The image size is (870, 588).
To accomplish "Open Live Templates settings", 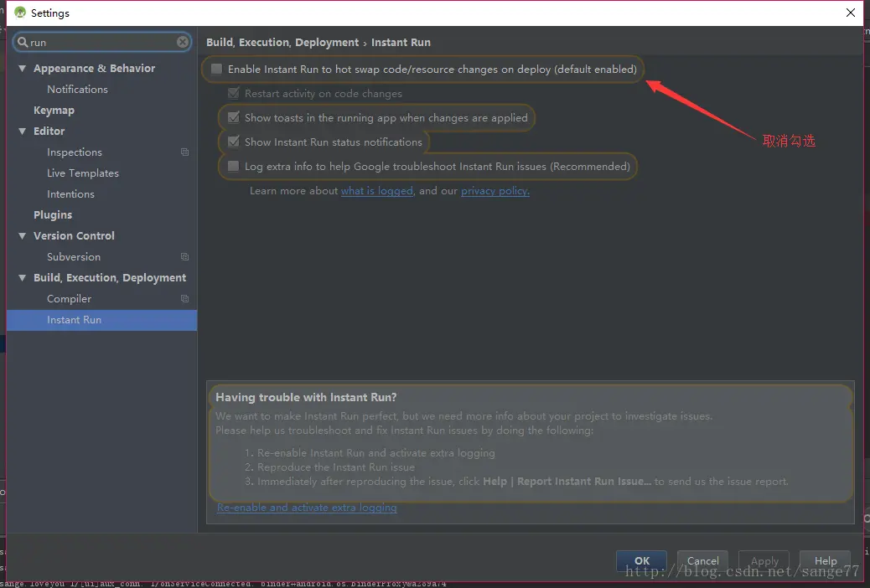I will pos(83,173).
